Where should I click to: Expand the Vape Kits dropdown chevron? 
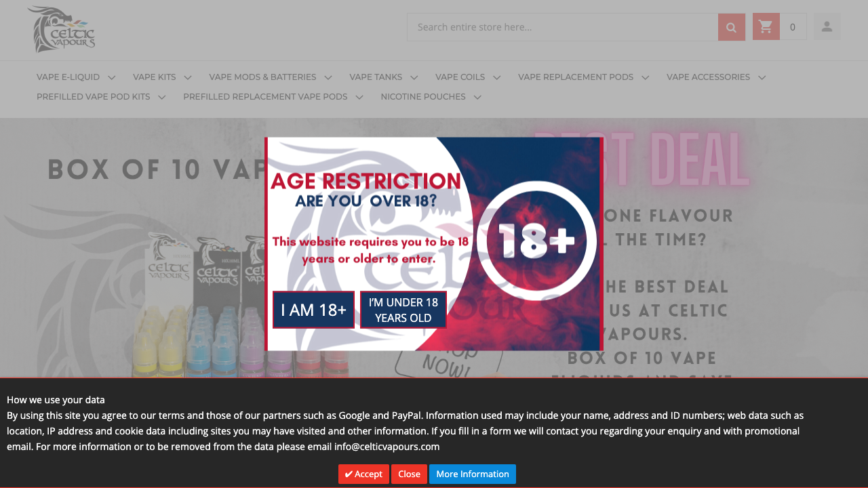pyautogui.click(x=188, y=77)
